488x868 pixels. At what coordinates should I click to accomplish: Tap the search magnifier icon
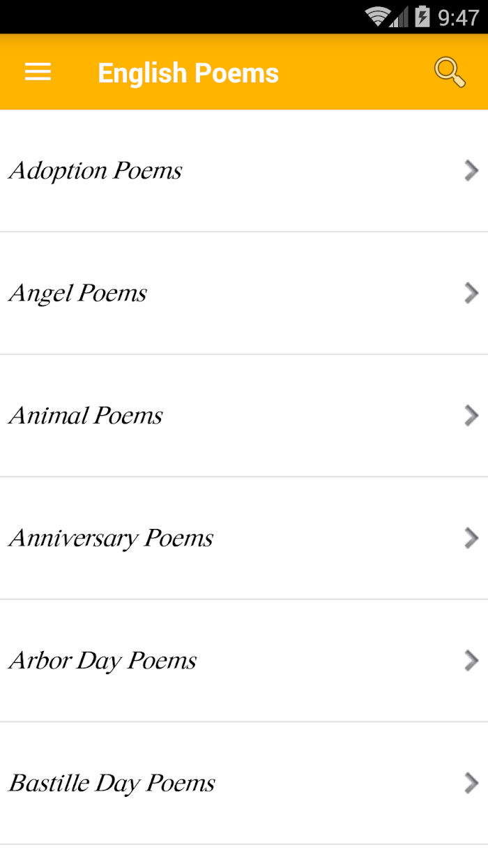450,72
